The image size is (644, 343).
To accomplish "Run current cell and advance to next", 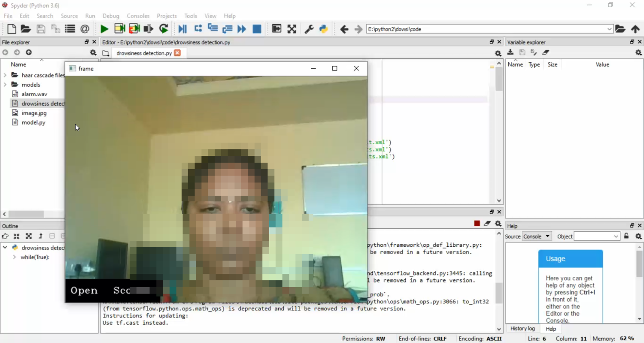I will [134, 29].
